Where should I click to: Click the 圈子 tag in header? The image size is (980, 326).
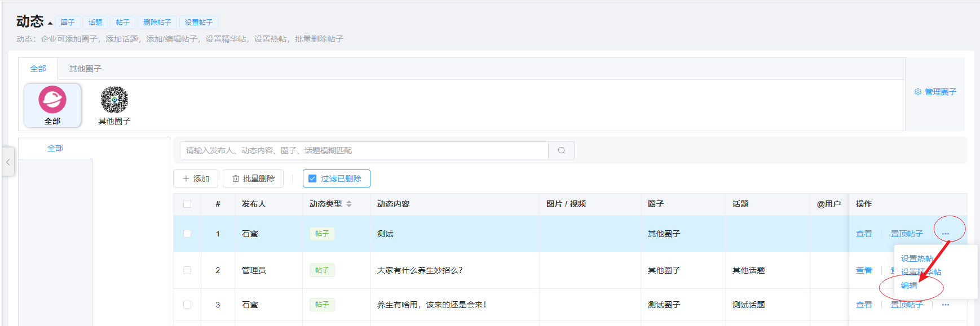point(68,23)
